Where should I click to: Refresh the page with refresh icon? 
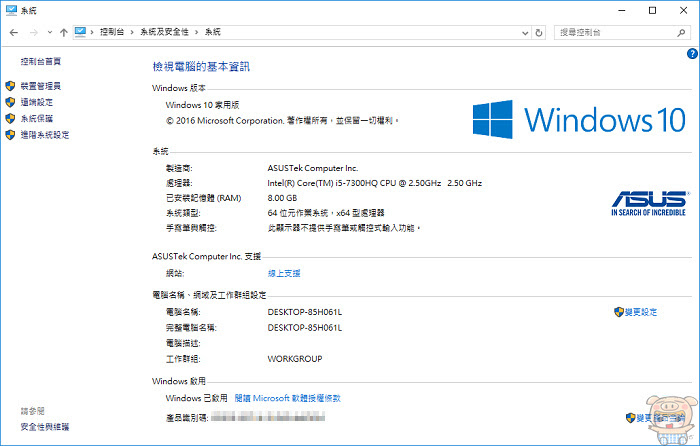(x=539, y=33)
